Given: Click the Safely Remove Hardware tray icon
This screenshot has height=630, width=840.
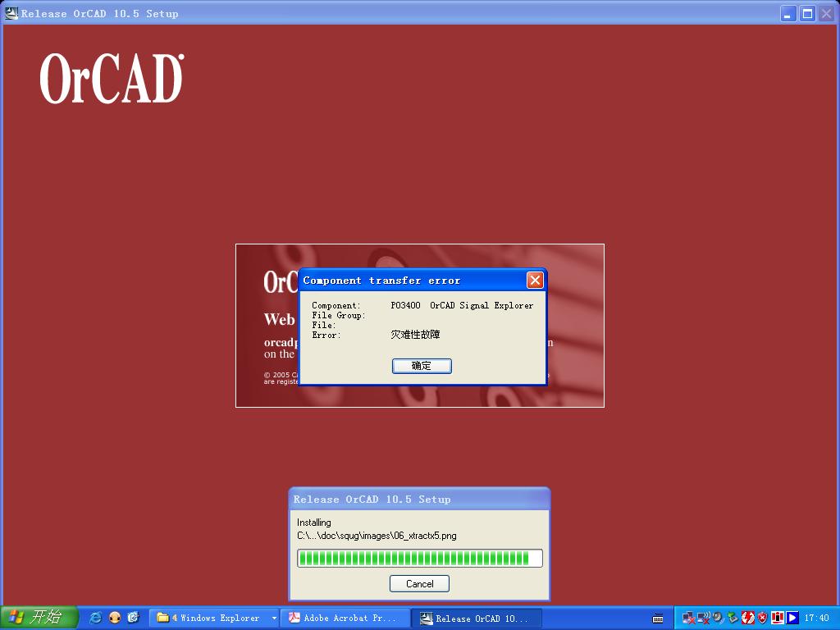Looking at the screenshot, I should [733, 619].
